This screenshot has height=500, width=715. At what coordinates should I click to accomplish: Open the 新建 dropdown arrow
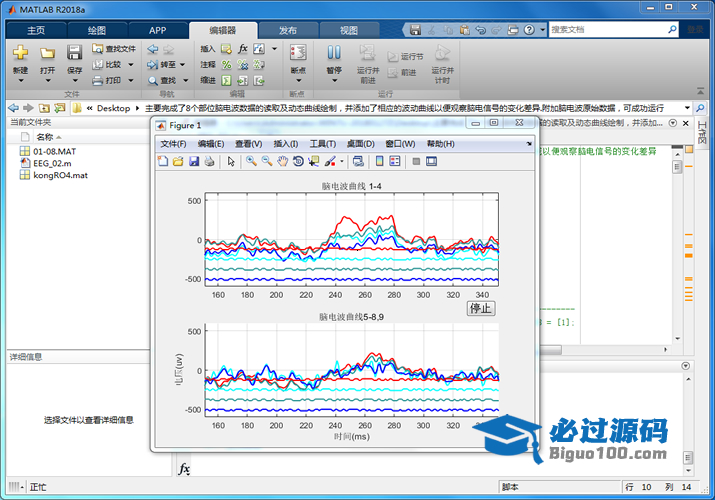[x=21, y=81]
